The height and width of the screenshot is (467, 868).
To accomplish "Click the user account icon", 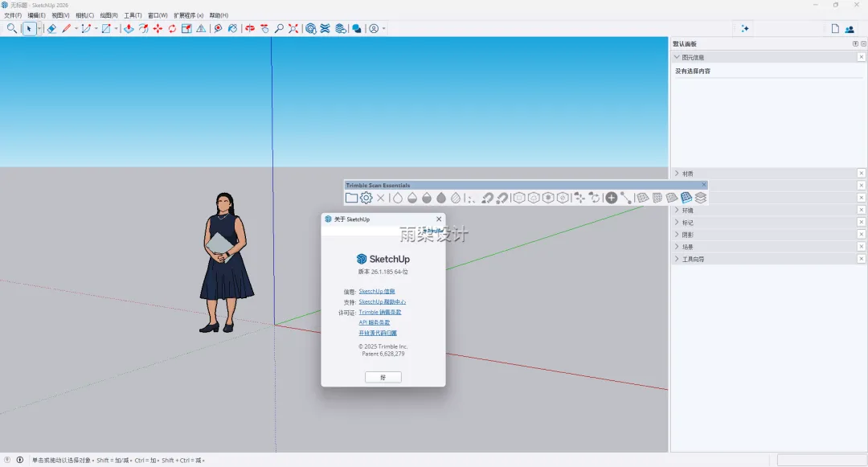I will click(375, 28).
